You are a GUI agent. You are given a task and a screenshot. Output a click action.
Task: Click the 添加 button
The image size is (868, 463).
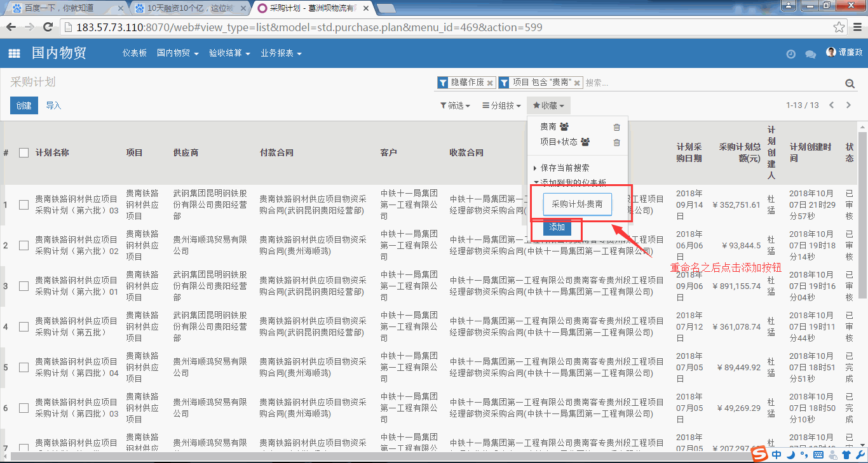pos(557,227)
